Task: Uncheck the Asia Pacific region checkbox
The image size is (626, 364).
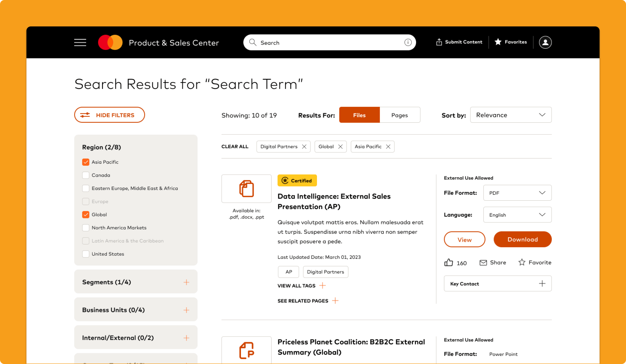Action: 86,162
